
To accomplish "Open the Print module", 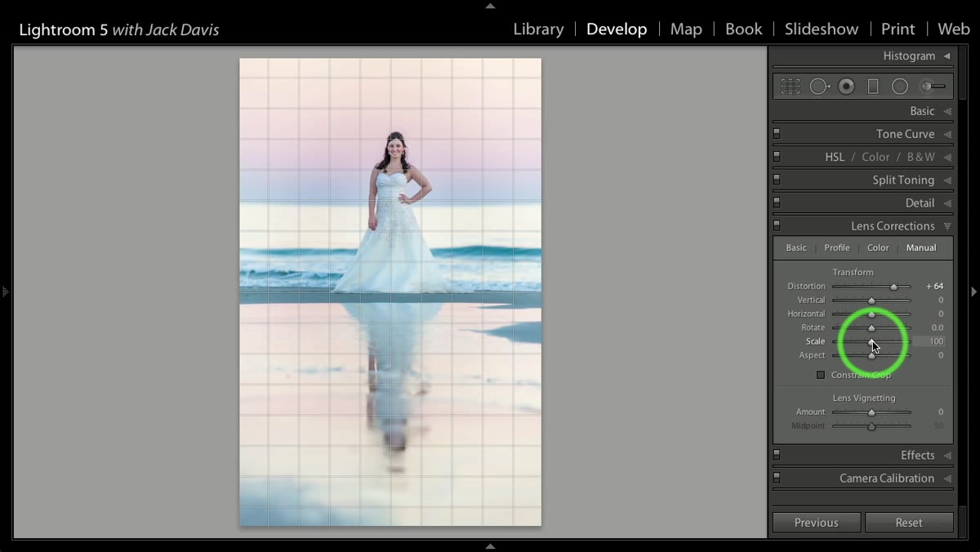I will click(898, 29).
